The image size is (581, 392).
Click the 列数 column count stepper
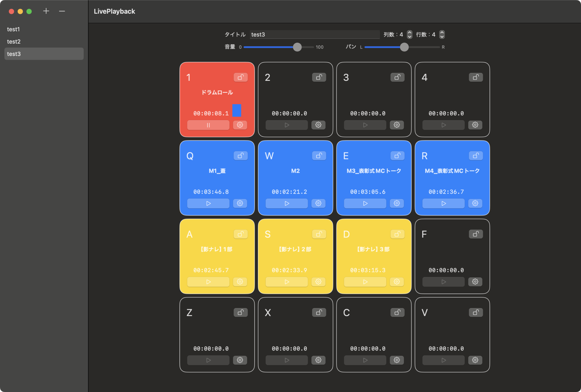point(409,34)
